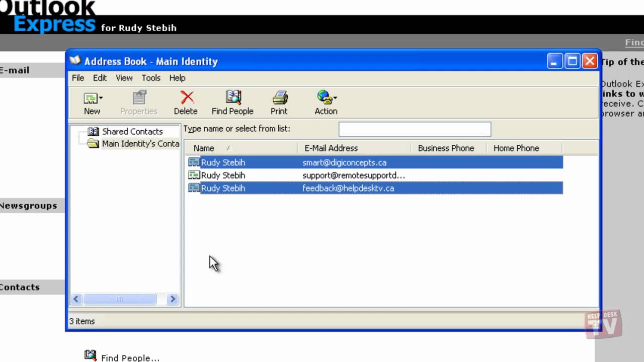
Task: Select the contact with feedback@helpdesktv.ca
Action: [x=375, y=188]
